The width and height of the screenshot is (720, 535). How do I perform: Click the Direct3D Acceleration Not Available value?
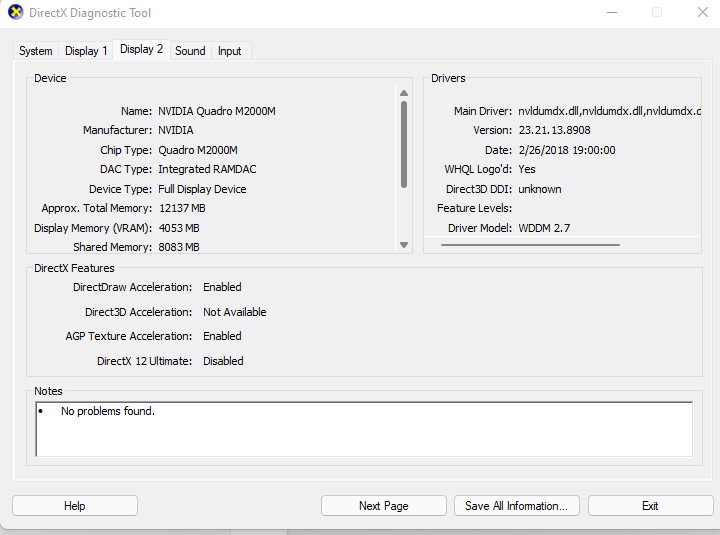(235, 312)
